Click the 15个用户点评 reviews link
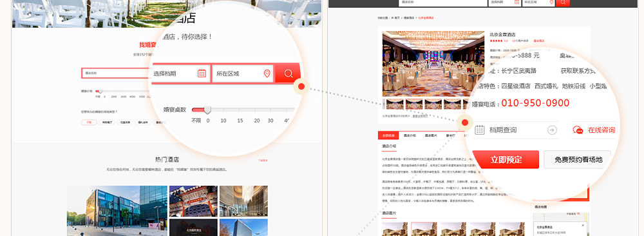 520,41
